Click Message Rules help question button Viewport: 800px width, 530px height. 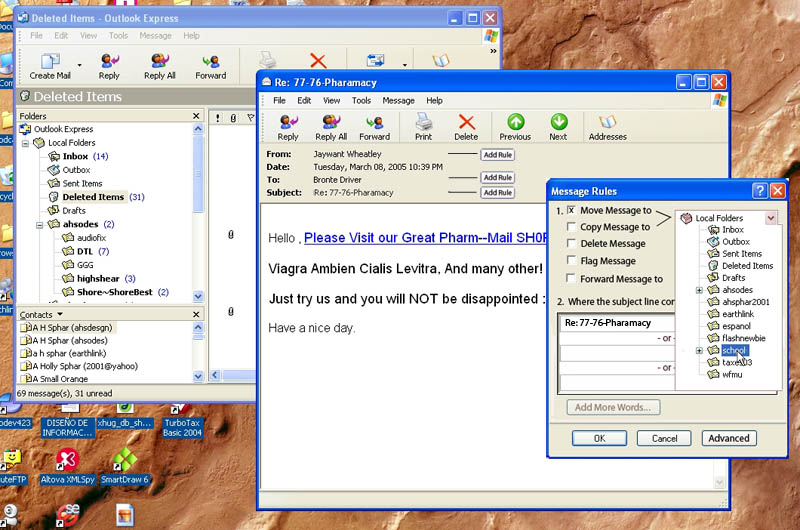pyautogui.click(x=760, y=191)
